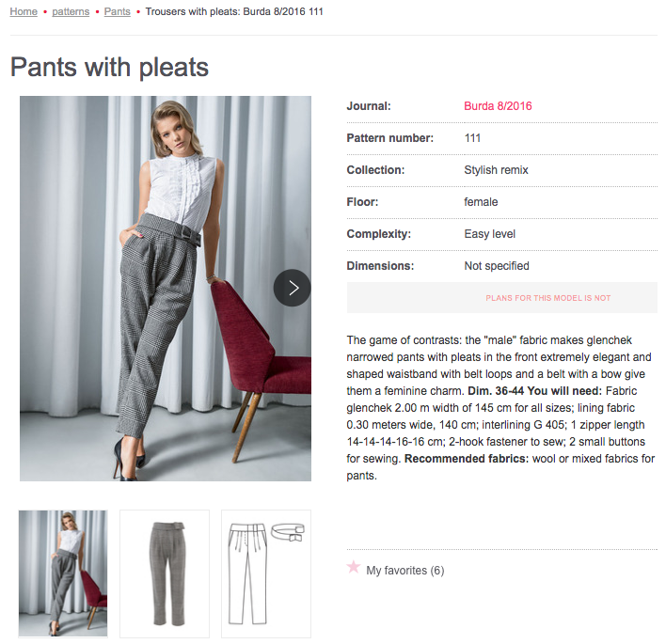
Task: Show the technical line drawing thumbnail
Action: tap(266, 573)
